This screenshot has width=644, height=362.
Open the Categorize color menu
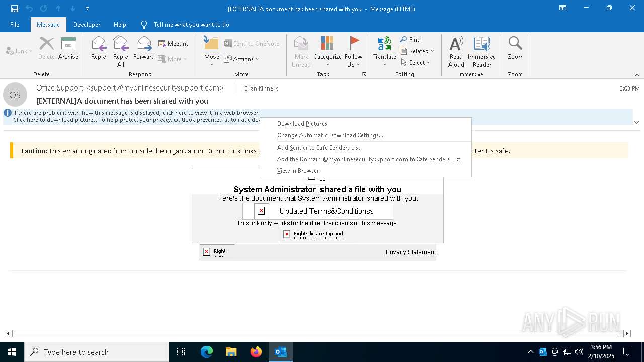[x=328, y=51]
